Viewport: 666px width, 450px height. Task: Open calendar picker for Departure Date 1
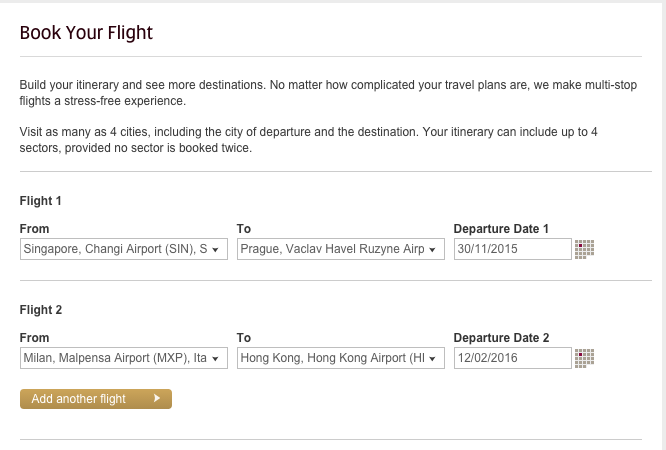tap(584, 249)
